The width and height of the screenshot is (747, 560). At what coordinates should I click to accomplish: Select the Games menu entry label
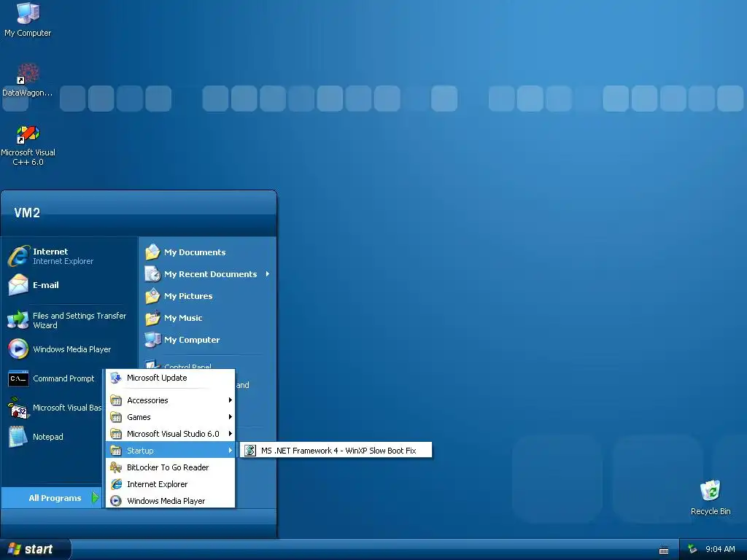coord(139,417)
